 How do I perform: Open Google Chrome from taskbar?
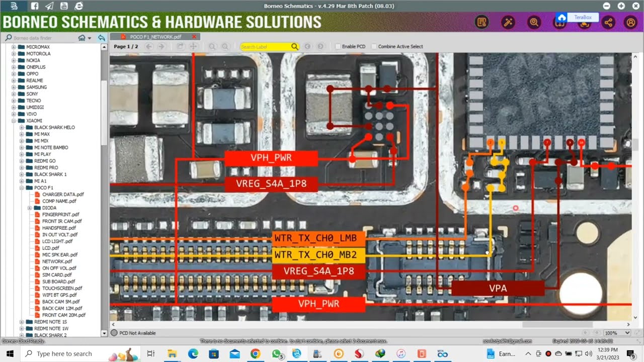255,353
